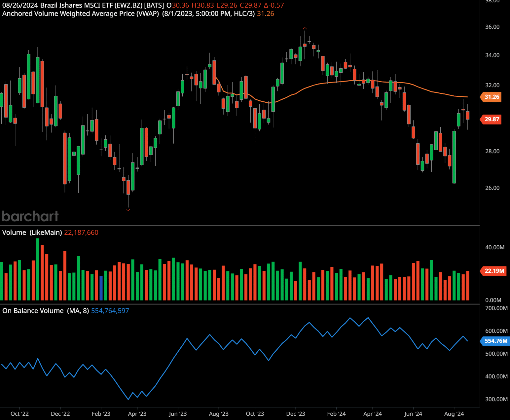510x420 pixels.
Task: Click the Feb '24 date label
Action: point(336,414)
